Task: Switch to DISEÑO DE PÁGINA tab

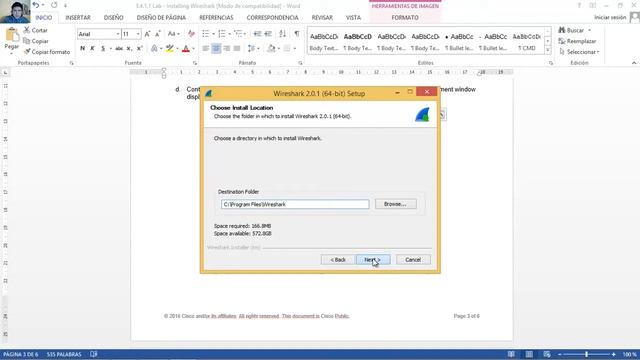Action: pos(161,18)
